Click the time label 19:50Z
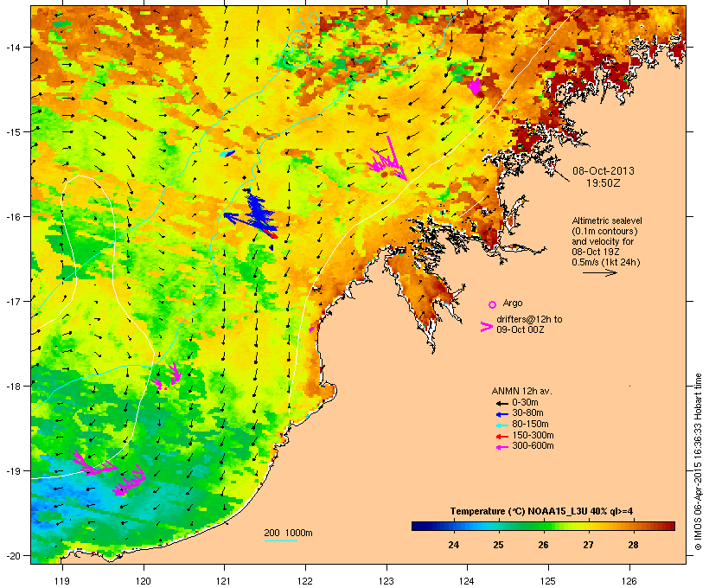The height and width of the screenshot is (588, 709). [604, 183]
